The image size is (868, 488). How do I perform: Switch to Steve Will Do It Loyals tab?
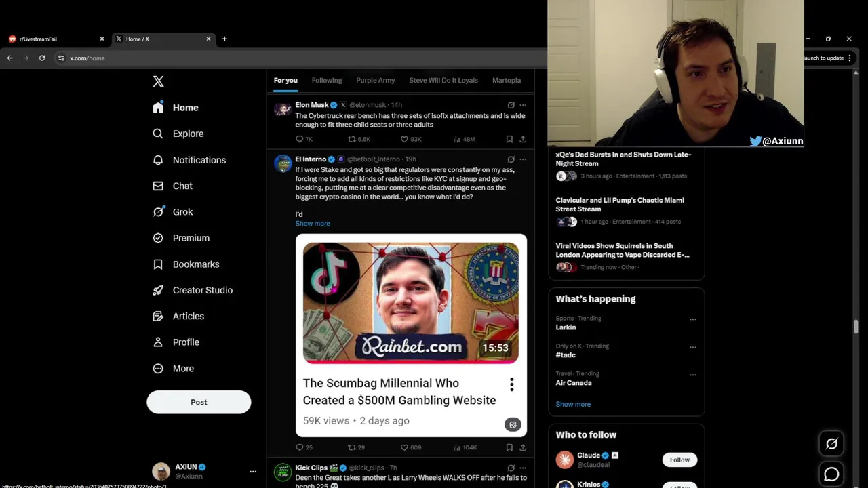point(443,80)
